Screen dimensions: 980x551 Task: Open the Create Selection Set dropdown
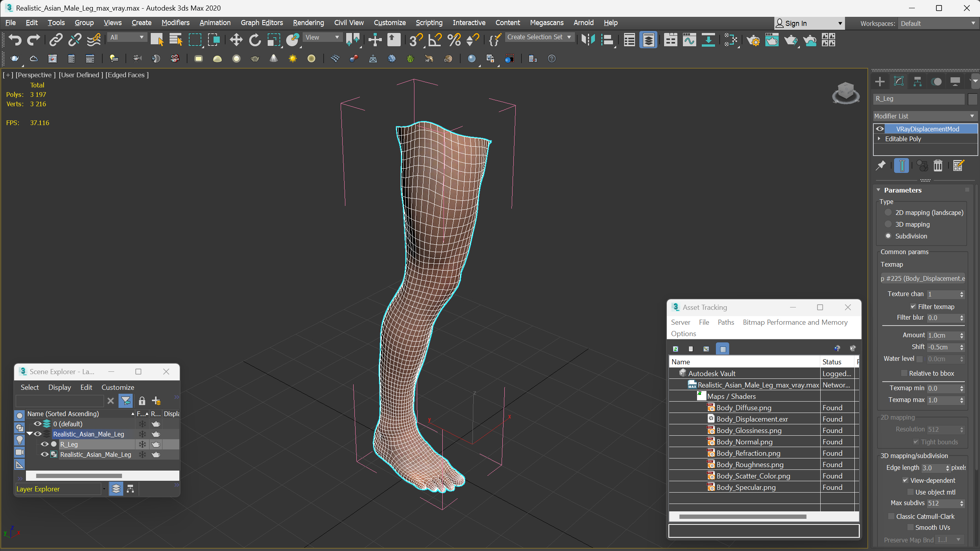[x=540, y=37]
